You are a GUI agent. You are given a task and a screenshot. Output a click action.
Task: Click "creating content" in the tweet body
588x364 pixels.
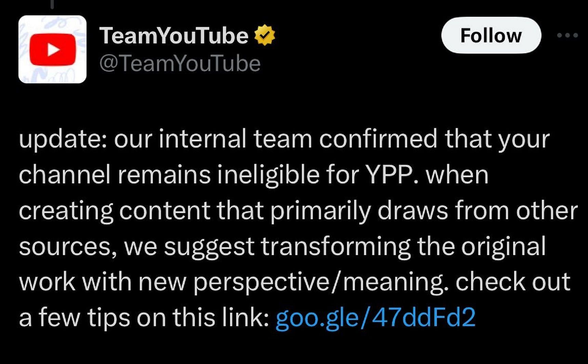pos(115,211)
